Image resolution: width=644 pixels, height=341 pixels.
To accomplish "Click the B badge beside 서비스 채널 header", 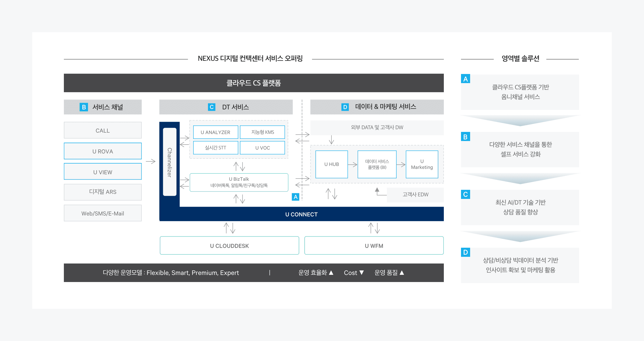I will click(x=84, y=107).
